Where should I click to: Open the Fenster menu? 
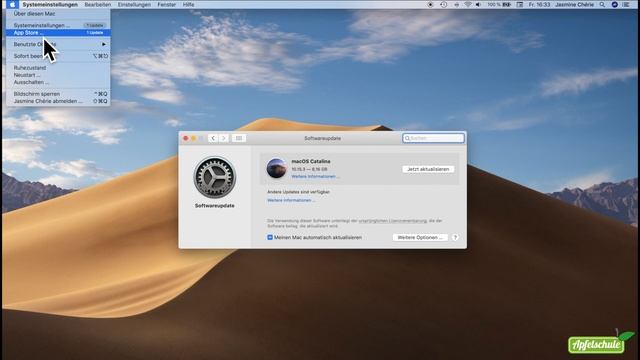tap(167, 4)
